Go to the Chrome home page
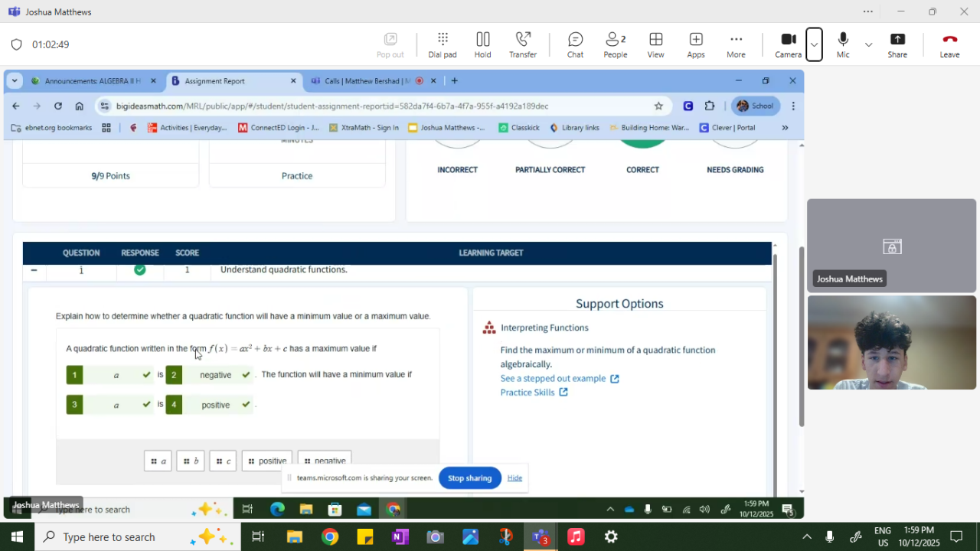980x551 pixels. pyautogui.click(x=80, y=106)
